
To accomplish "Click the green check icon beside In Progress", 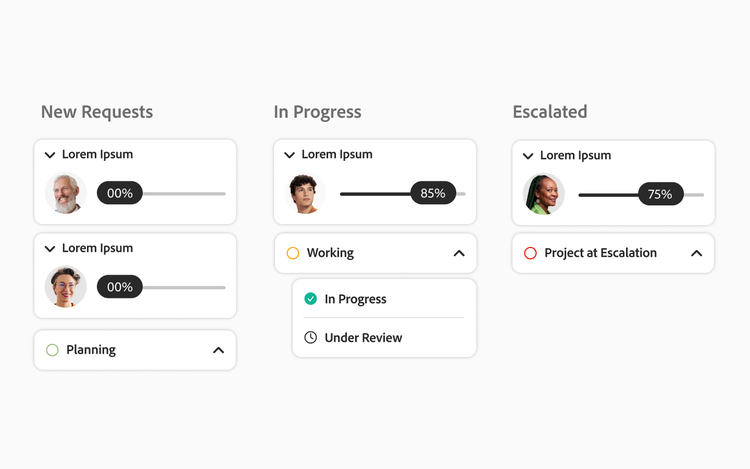I will pos(311,299).
